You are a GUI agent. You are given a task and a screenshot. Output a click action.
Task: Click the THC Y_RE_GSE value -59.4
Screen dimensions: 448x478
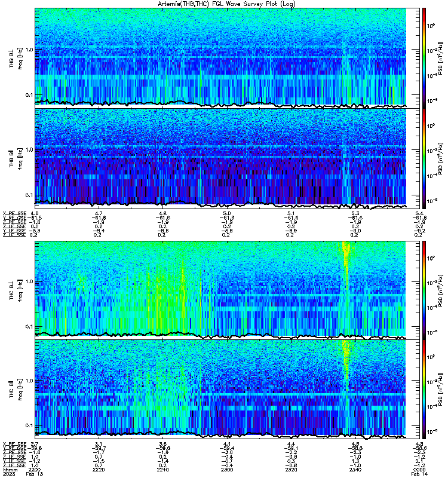pyautogui.click(x=227, y=448)
